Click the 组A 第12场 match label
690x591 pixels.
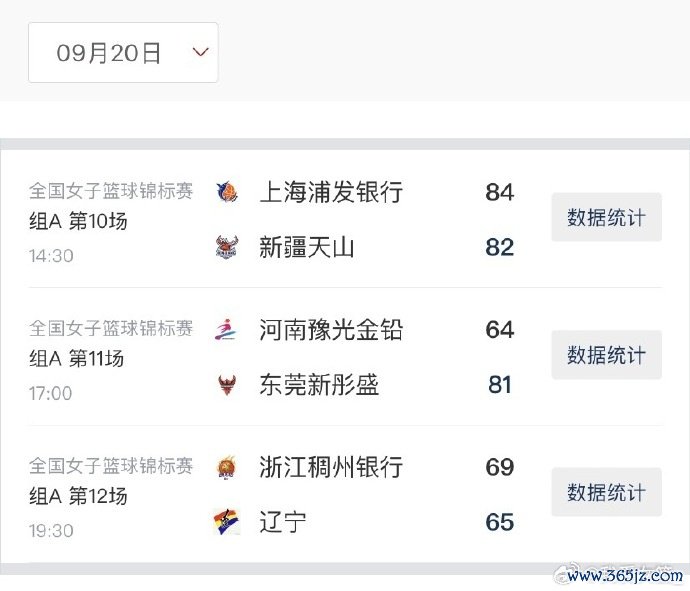pyautogui.click(x=78, y=496)
